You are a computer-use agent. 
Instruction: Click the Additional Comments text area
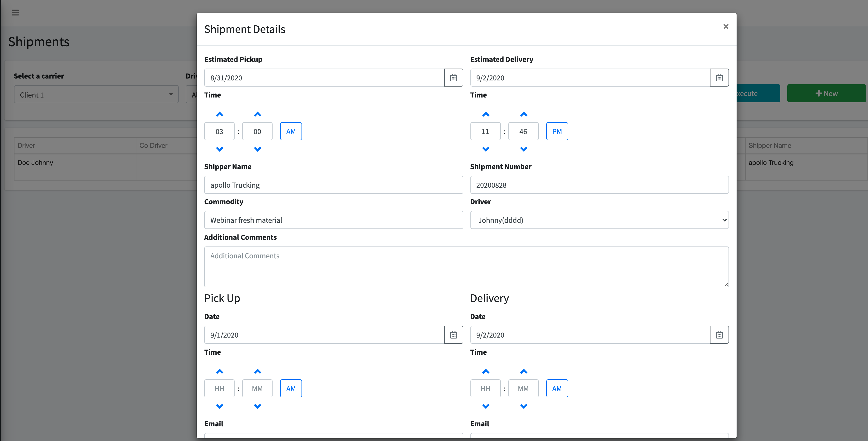pyautogui.click(x=466, y=267)
